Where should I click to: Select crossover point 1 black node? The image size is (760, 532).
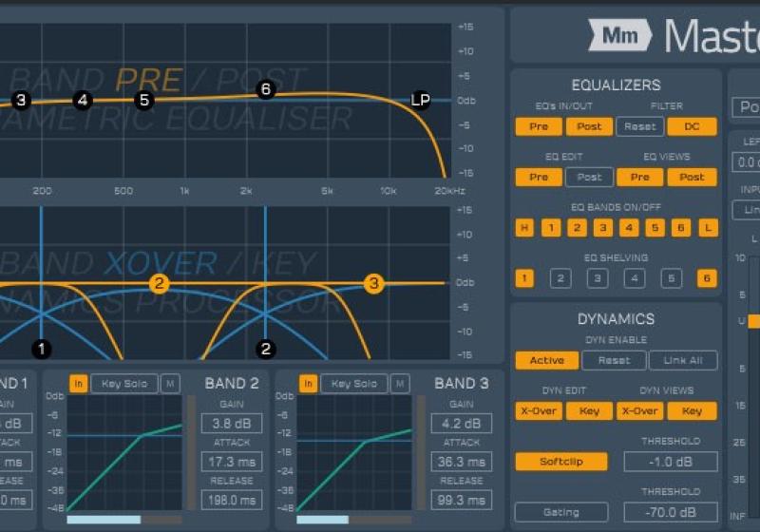[41, 349]
